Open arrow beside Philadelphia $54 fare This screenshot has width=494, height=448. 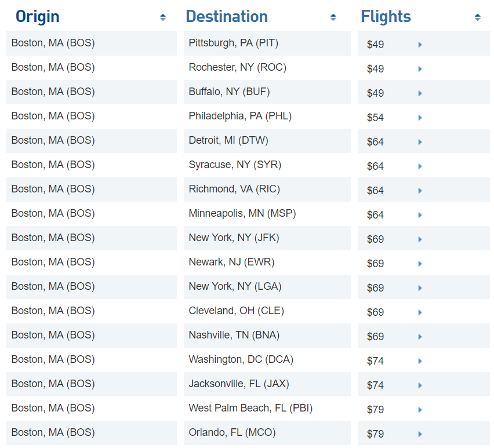tap(420, 118)
